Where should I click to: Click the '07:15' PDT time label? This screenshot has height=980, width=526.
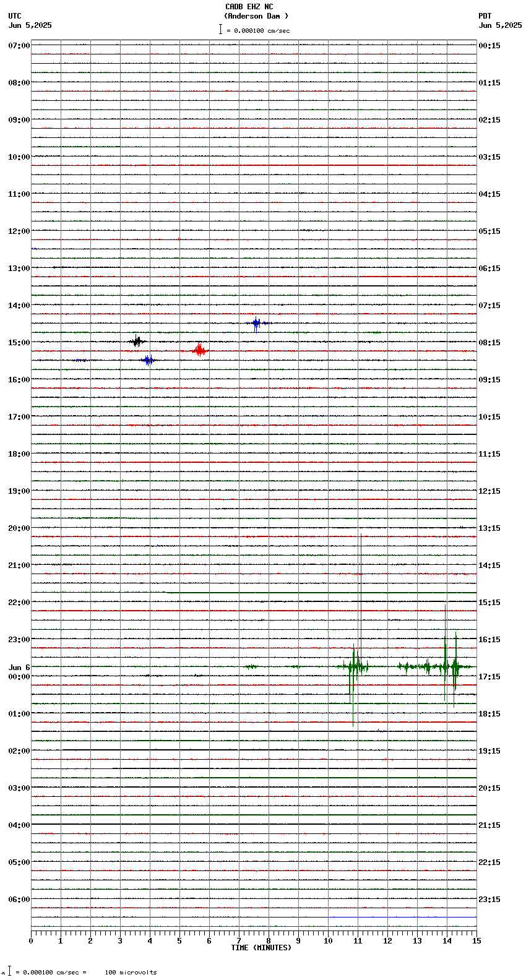489,306
